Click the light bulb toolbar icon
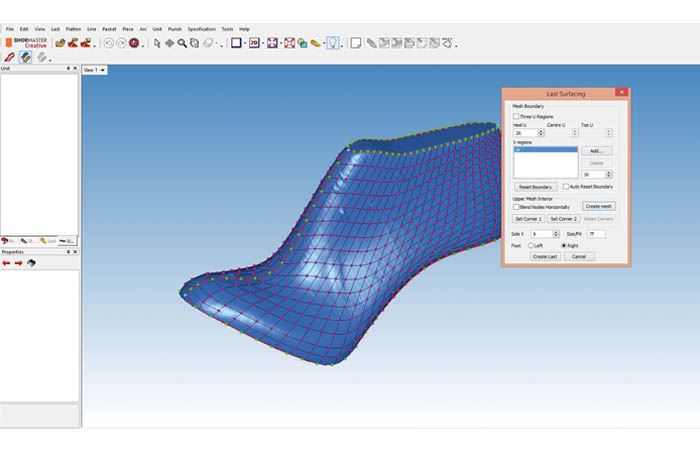Viewport: 700px width, 455px height. pyautogui.click(x=332, y=43)
